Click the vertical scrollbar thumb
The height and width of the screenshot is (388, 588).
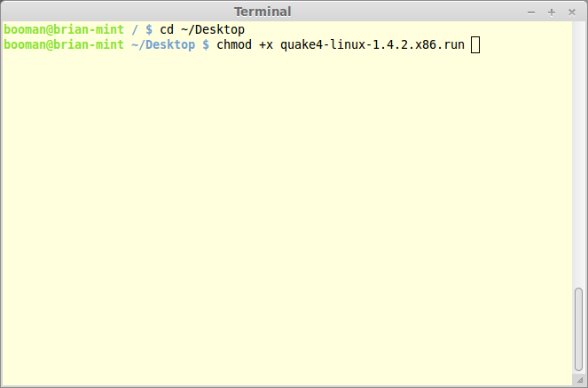[578, 329]
